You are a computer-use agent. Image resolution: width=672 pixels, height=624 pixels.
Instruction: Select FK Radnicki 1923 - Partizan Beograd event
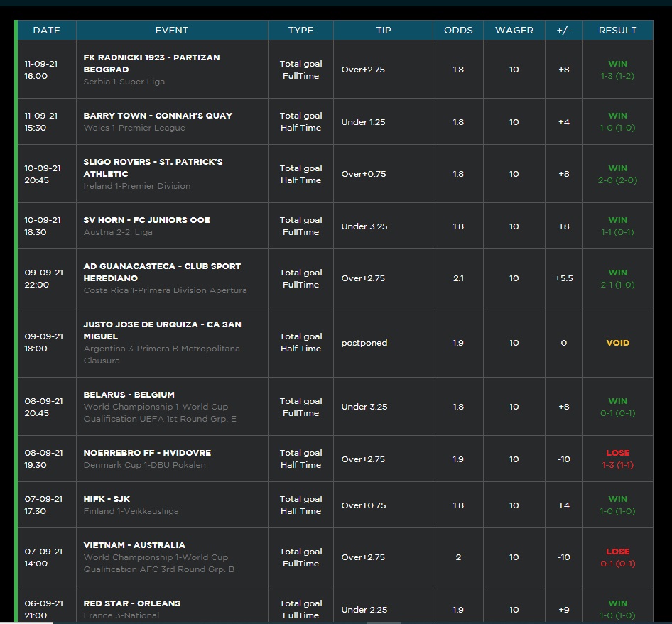pos(152,63)
